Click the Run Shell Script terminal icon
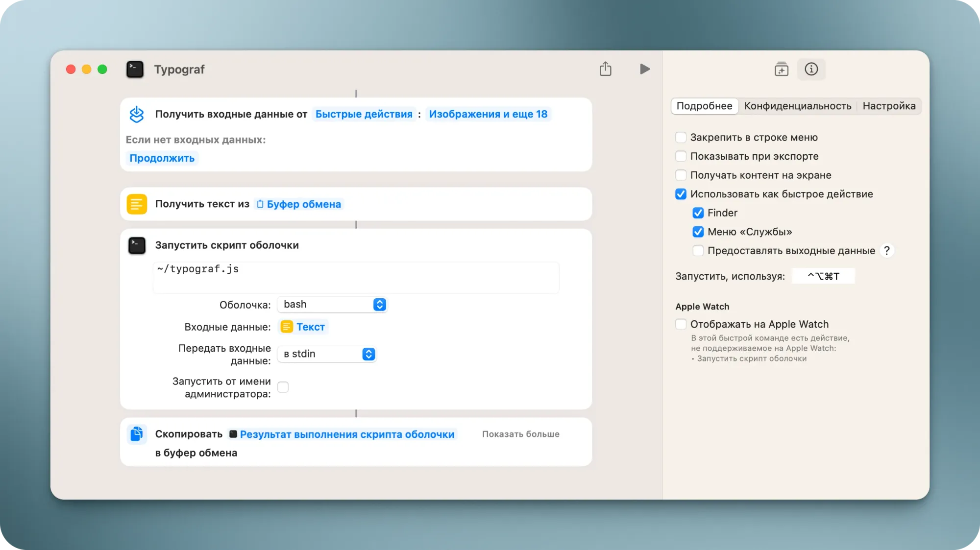980x550 pixels. 137,245
